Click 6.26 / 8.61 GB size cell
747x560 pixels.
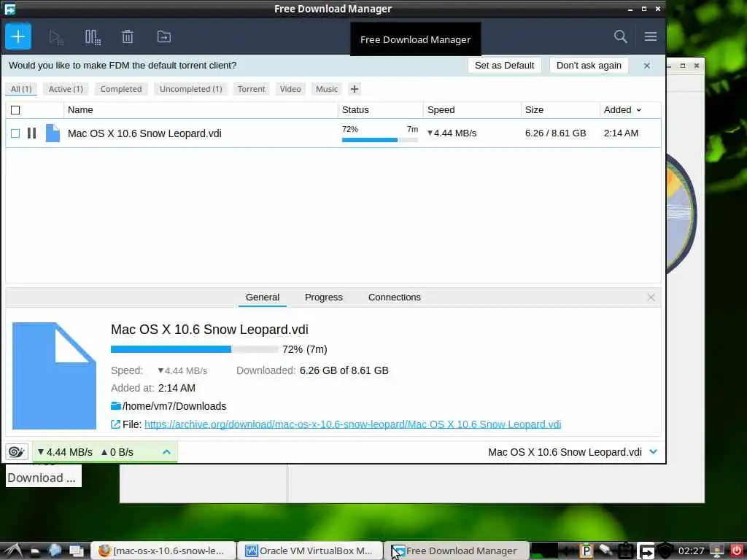[555, 133]
